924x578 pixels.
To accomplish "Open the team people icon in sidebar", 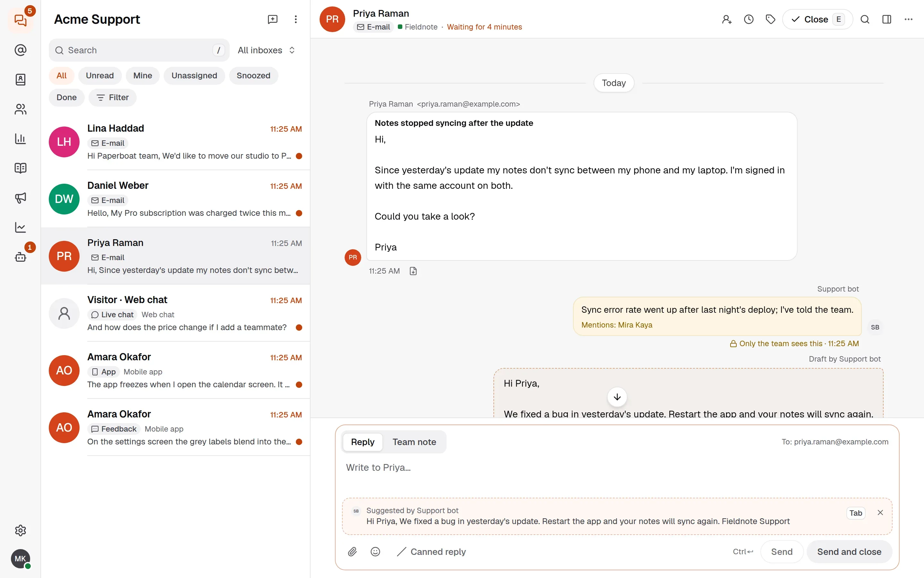I will coord(21,109).
